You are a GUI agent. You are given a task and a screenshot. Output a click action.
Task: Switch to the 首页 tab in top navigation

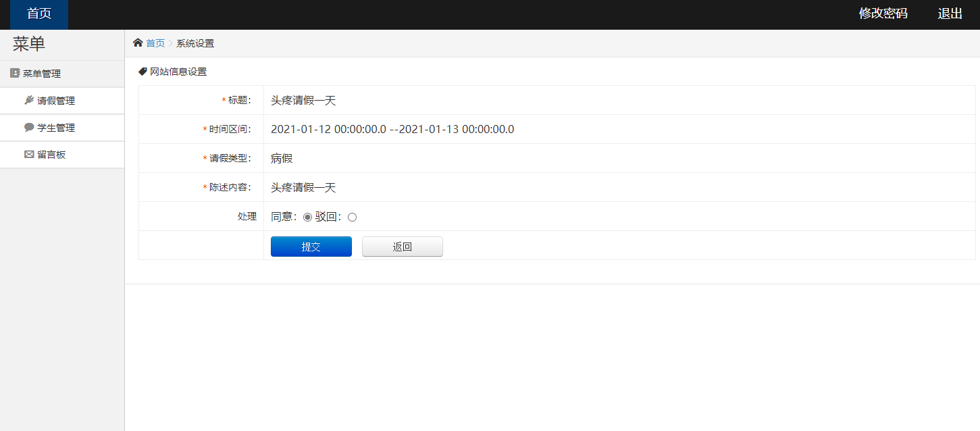[38, 14]
